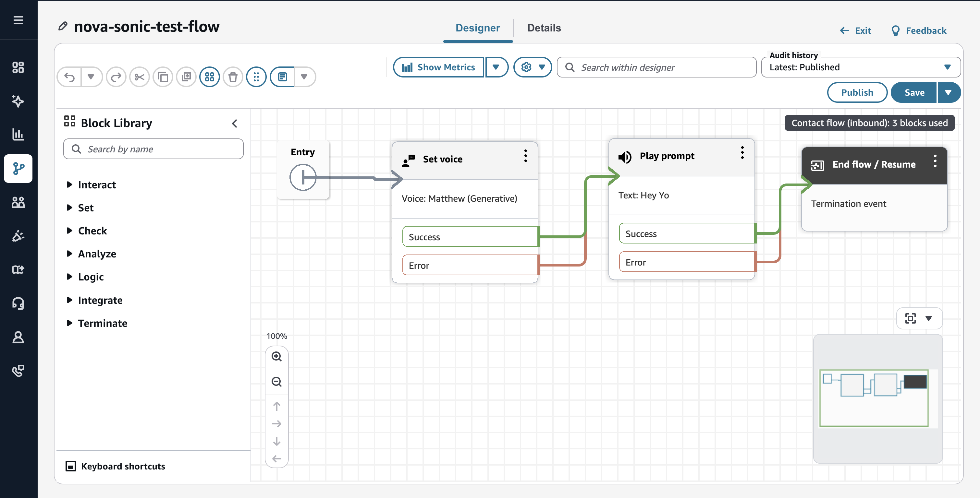Open the Audit history dropdown
The width and height of the screenshot is (980, 498).
tap(861, 67)
